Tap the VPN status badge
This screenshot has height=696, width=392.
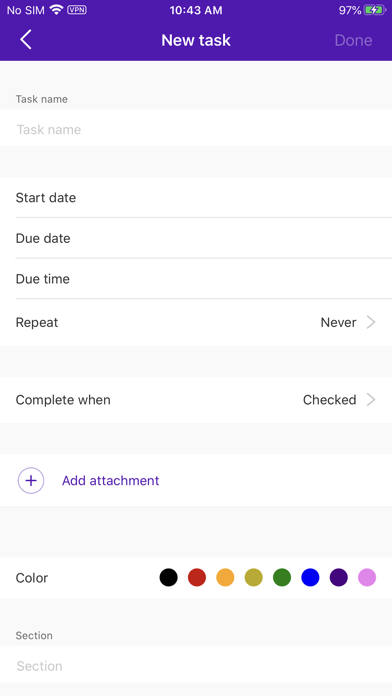point(77,10)
